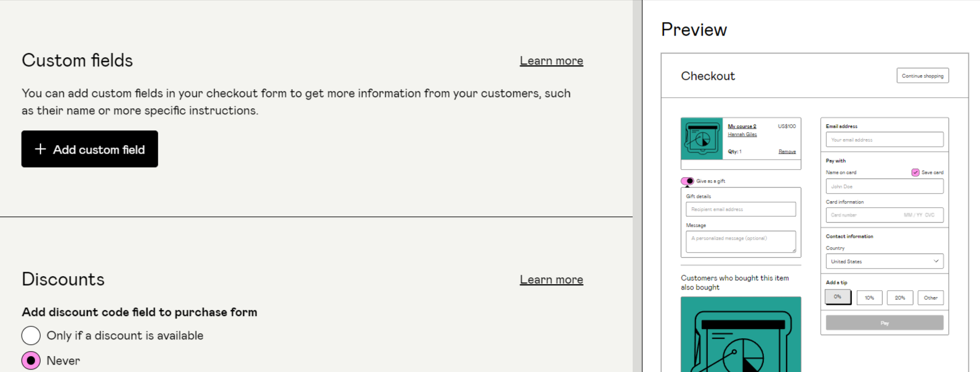Select the 0% tip option
Screen dimensions: 980x372
click(838, 297)
